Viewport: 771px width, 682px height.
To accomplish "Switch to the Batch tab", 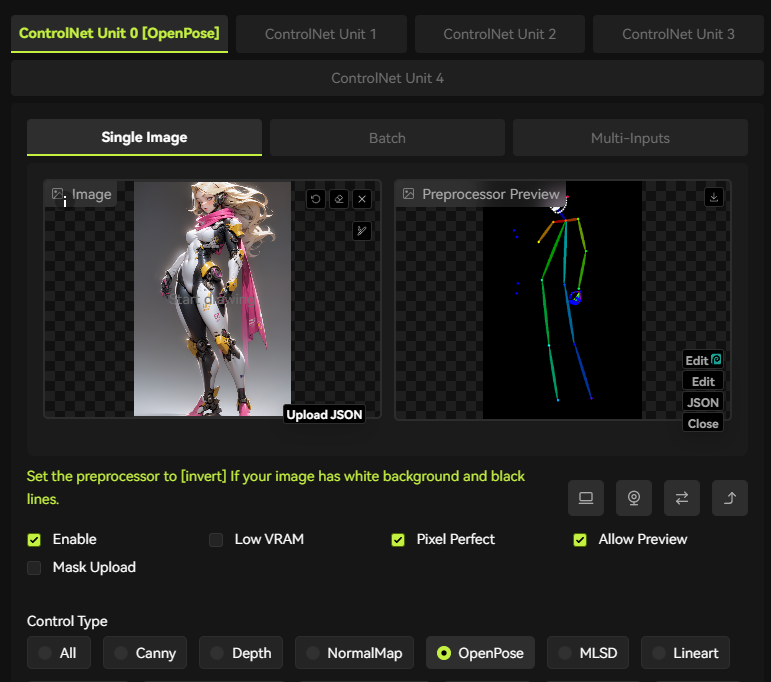I will pyautogui.click(x=387, y=138).
